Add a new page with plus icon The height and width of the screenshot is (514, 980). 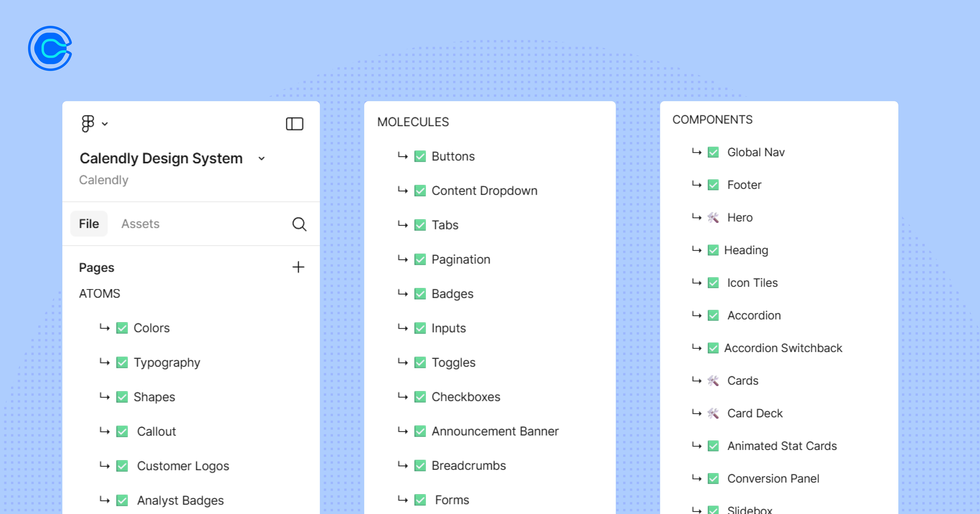click(x=298, y=267)
